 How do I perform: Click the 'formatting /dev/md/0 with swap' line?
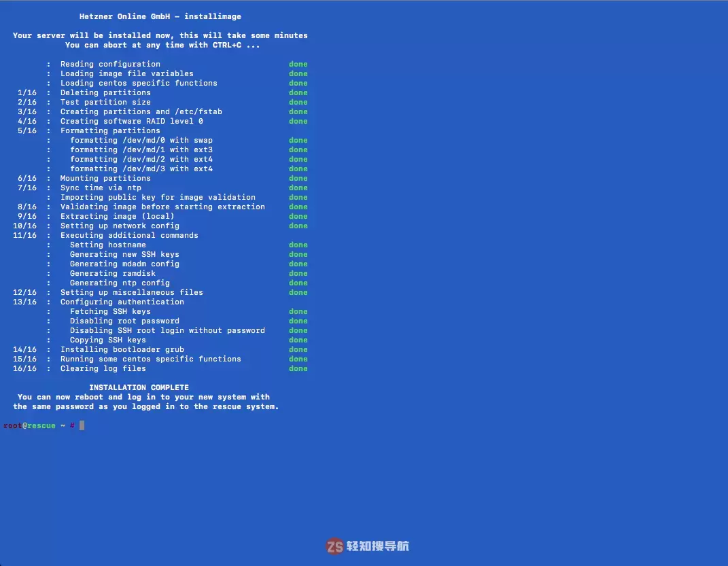click(141, 140)
